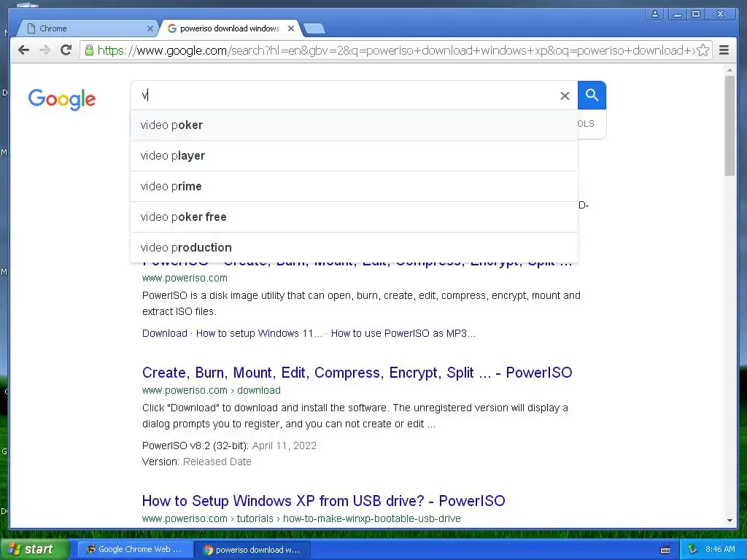Screen dimensions: 747x560
Task: Open 'How to Setup Windows XP from USB drive?' result
Action: 323,501
